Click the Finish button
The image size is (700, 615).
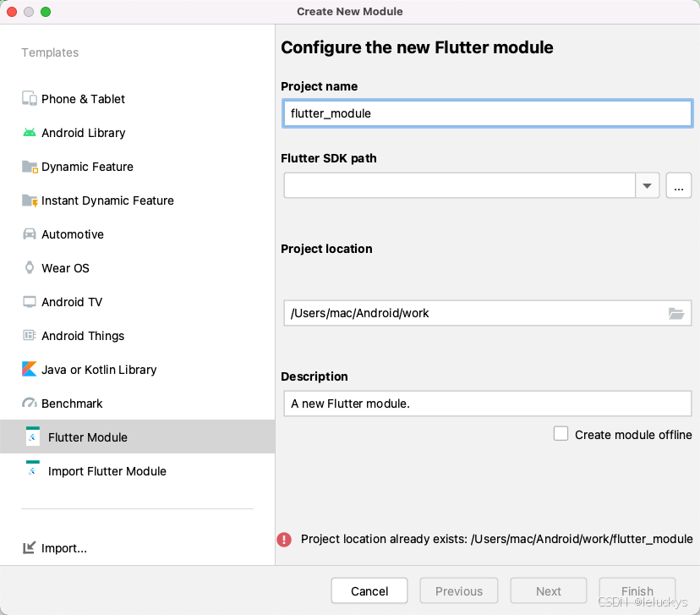(x=637, y=590)
